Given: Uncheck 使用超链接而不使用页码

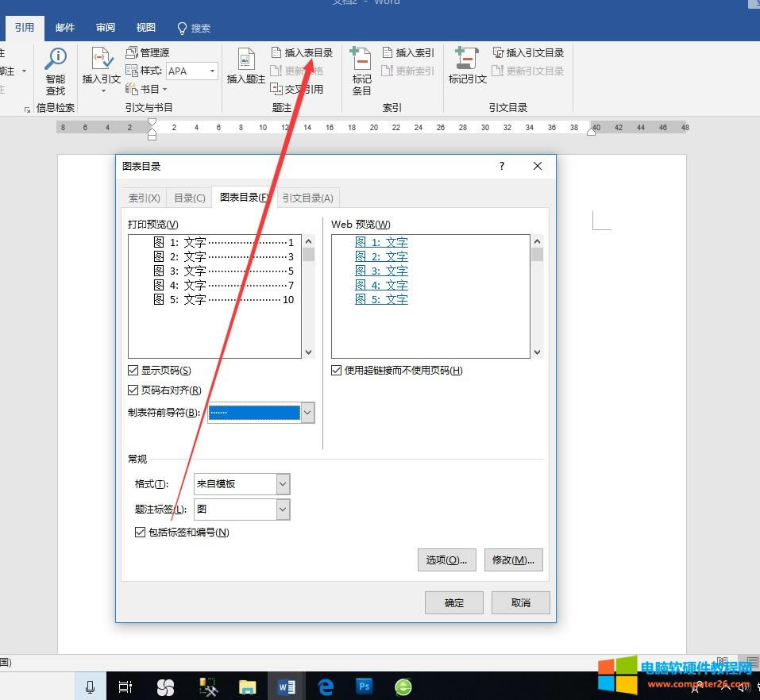Looking at the screenshot, I should 337,370.
